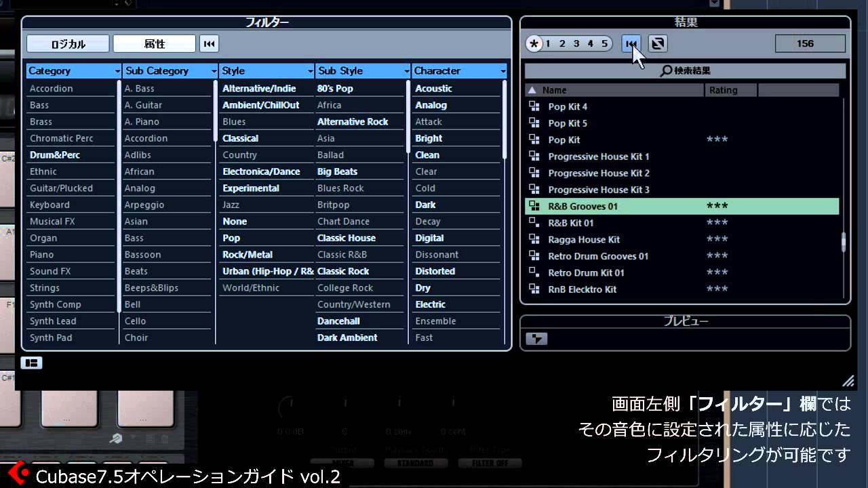Filter by Beats sub category
Viewport: 868px width, 488px height.
[x=136, y=271]
